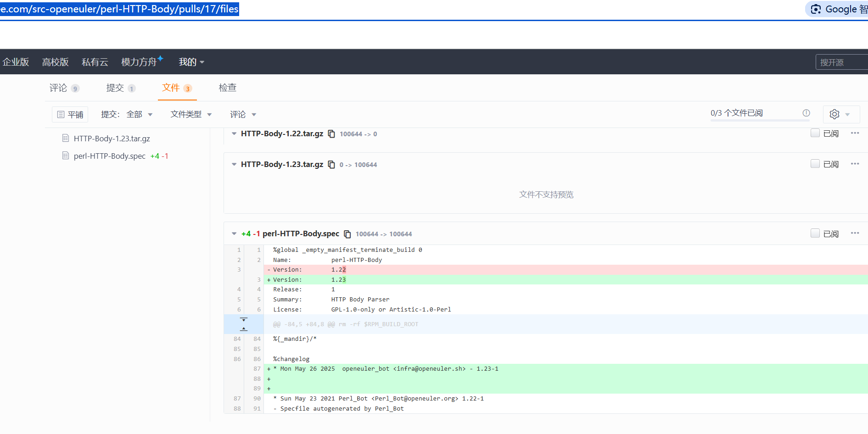This screenshot has height=434, width=868.
Task: Open the 提交: 全部 commit dropdown
Action: pos(127,114)
